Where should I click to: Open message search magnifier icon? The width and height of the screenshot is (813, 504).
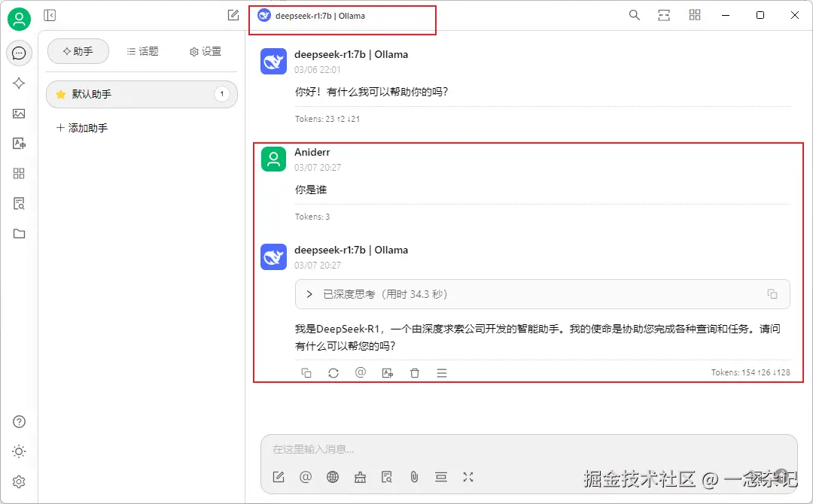(x=634, y=16)
